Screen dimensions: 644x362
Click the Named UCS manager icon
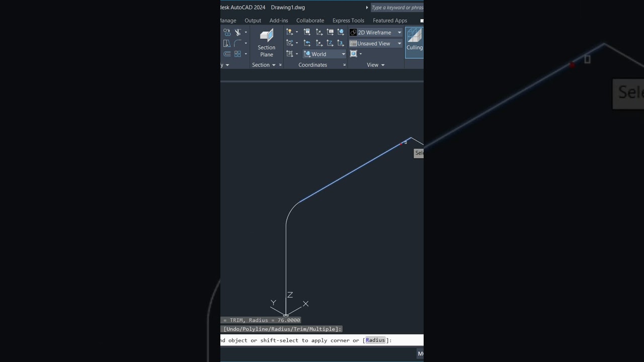click(x=307, y=32)
